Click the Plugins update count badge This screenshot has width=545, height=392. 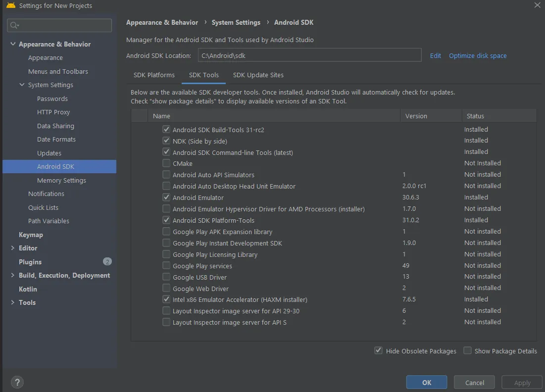(107, 262)
